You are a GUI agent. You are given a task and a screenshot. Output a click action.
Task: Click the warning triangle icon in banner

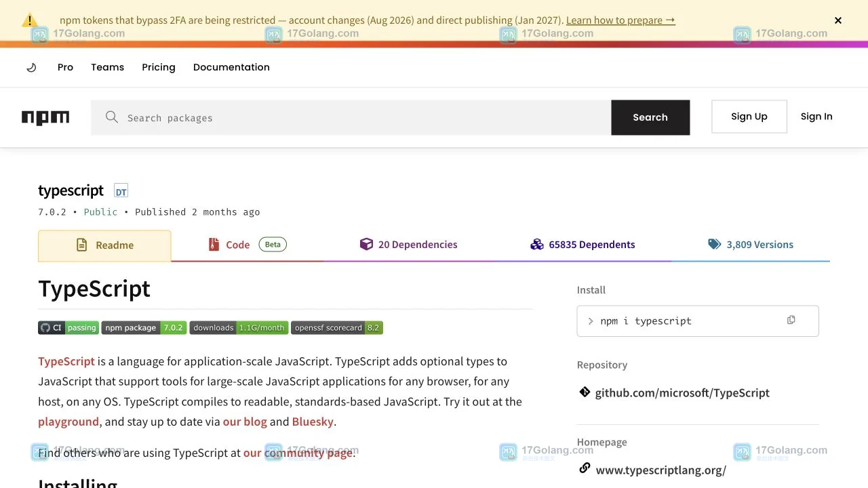(30, 20)
